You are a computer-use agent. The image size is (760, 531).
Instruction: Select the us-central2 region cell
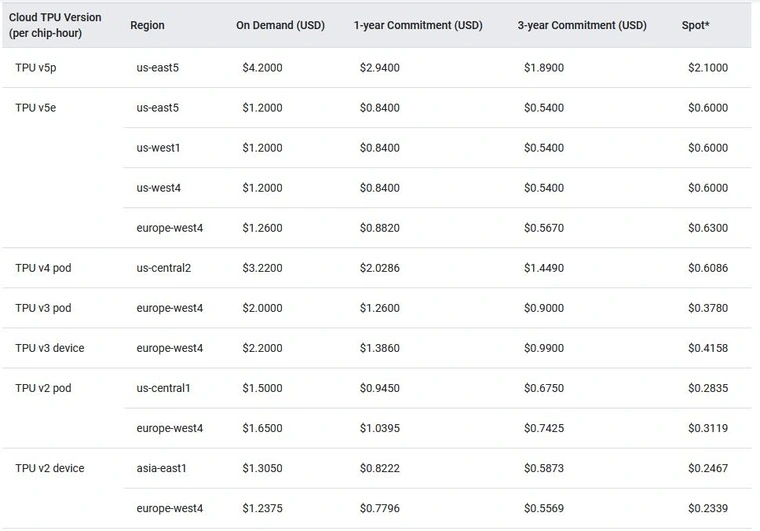[x=164, y=268]
